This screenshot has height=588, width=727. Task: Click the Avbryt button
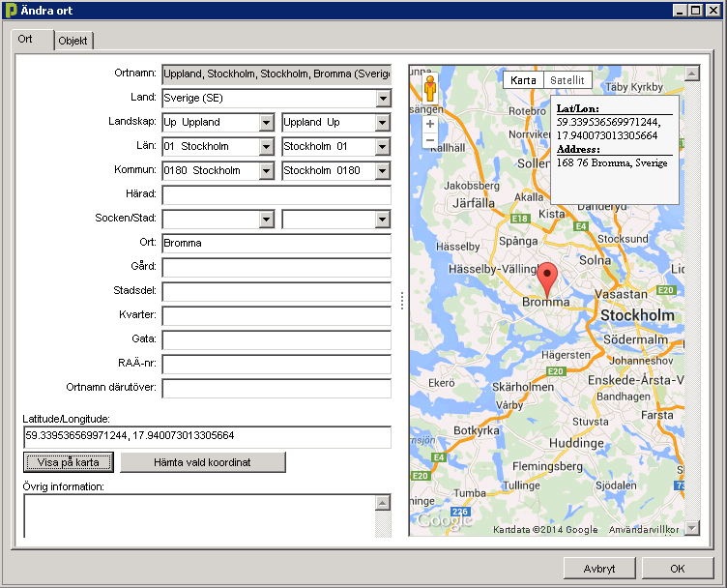(x=599, y=569)
